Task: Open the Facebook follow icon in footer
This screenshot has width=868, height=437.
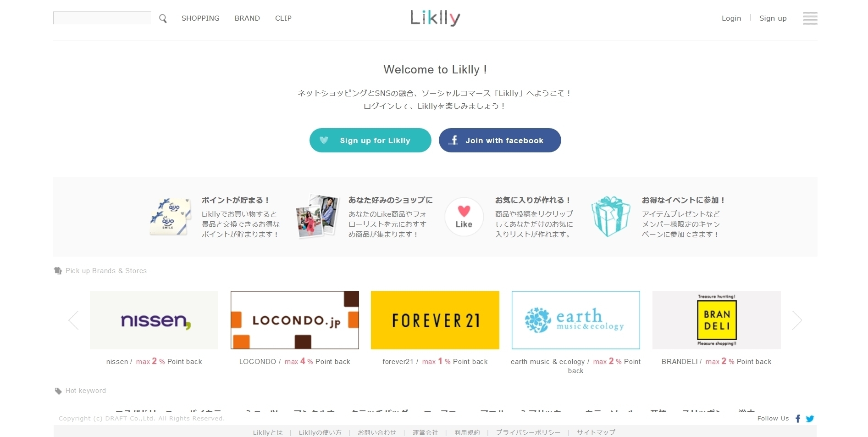Action: pos(798,419)
